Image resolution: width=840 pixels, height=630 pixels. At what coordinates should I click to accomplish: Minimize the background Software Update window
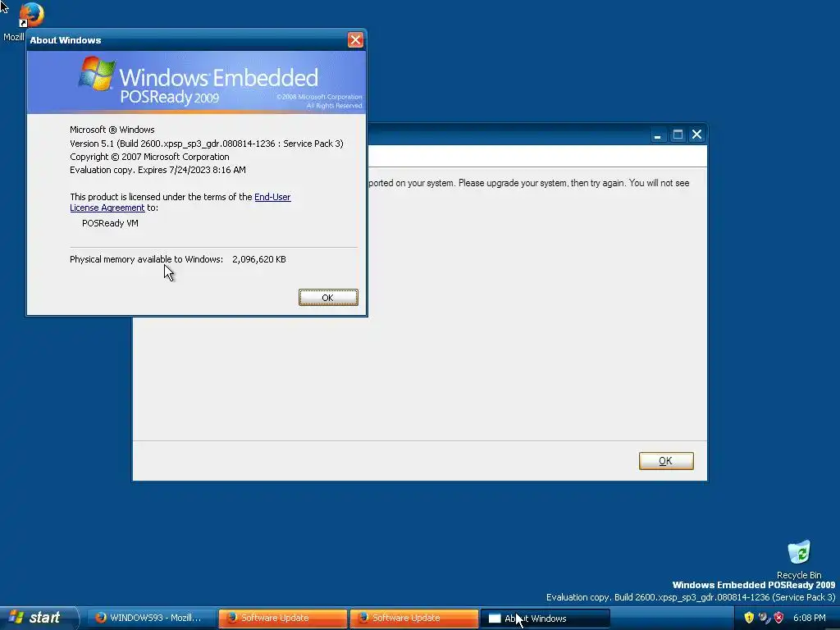pos(657,135)
